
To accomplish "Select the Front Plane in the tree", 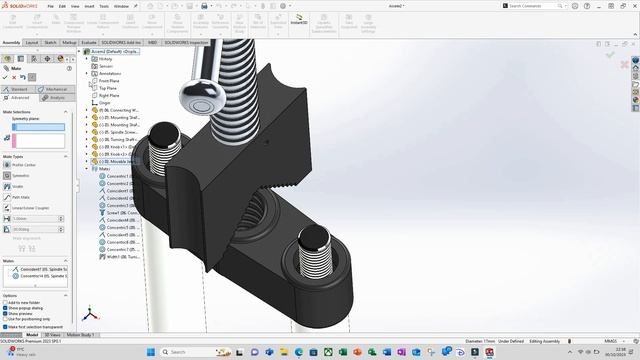I will tap(109, 81).
